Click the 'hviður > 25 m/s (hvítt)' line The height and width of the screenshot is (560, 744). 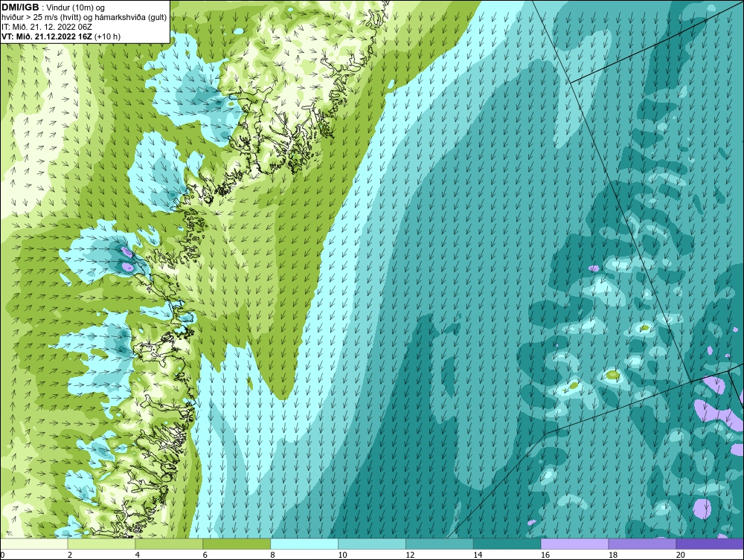click(x=41, y=18)
